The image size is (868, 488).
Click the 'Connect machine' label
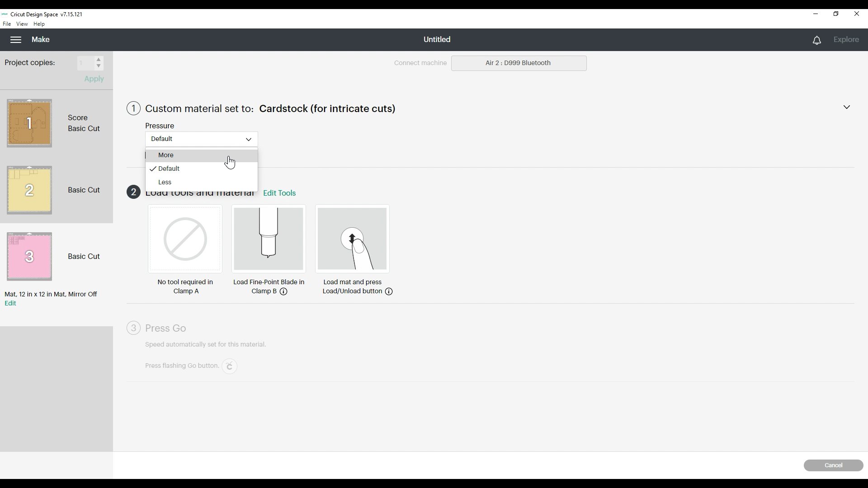420,63
